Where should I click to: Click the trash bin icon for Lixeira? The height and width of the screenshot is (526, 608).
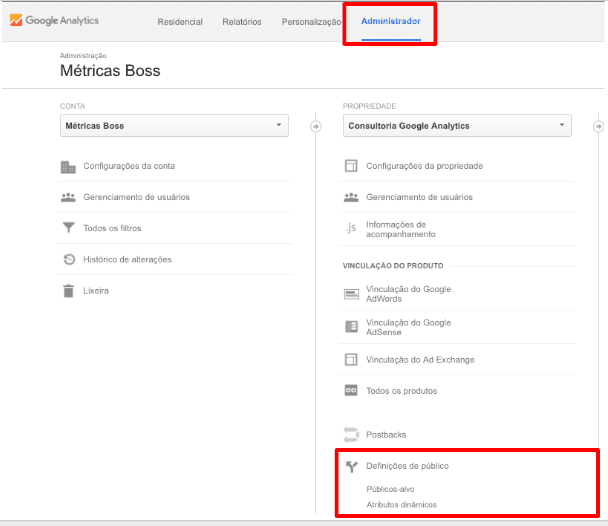coord(69,291)
